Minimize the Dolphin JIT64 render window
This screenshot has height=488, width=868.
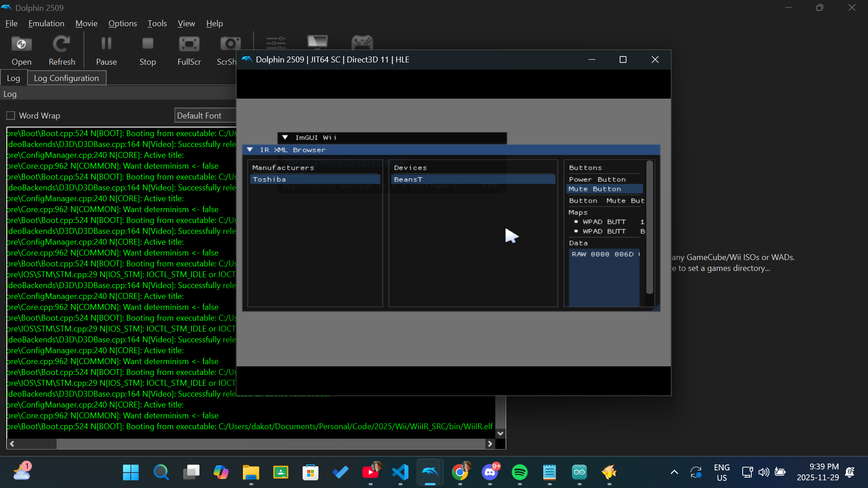pos(592,60)
